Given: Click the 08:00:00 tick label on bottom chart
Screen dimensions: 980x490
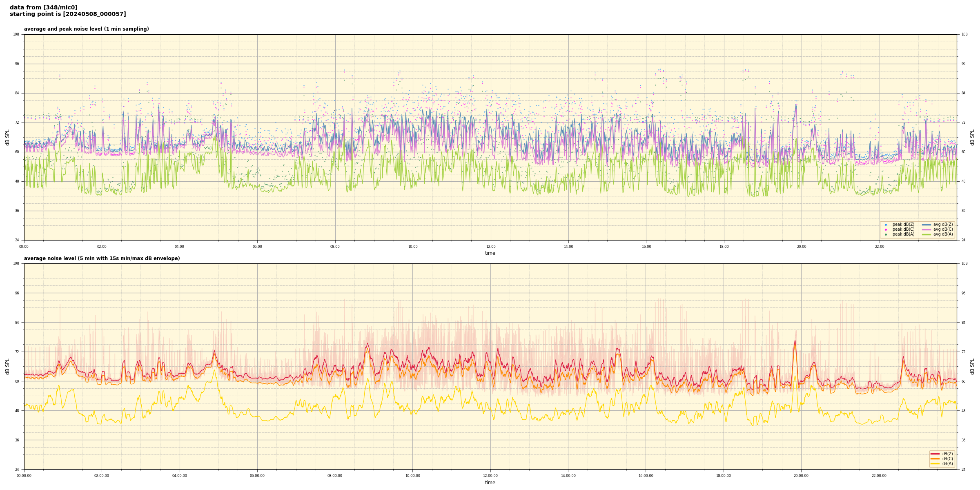Looking at the screenshot, I should point(335,476).
